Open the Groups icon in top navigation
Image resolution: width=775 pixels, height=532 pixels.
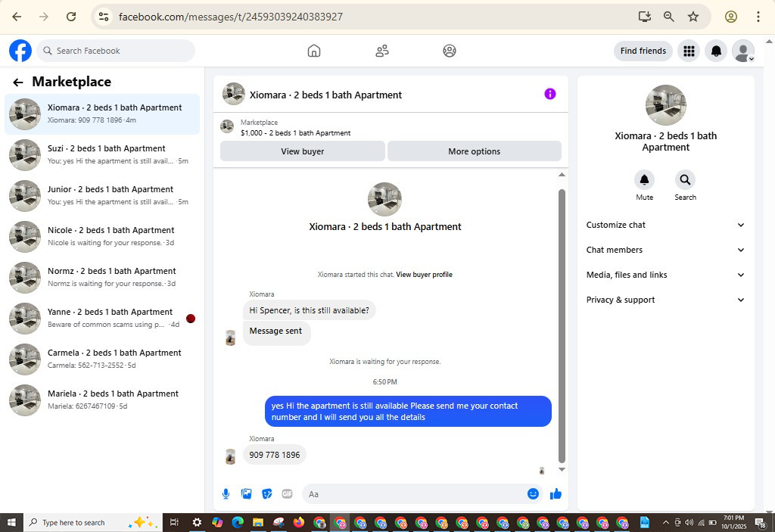450,51
